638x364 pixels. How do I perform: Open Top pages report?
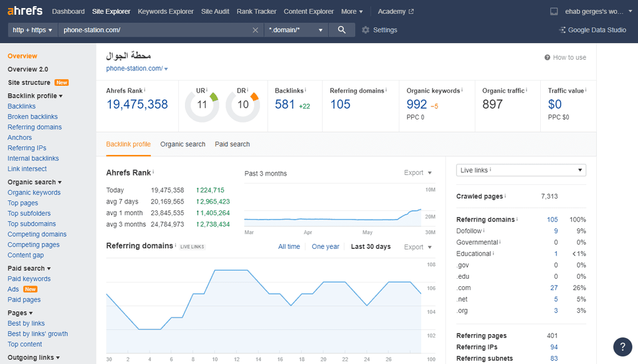click(x=23, y=203)
